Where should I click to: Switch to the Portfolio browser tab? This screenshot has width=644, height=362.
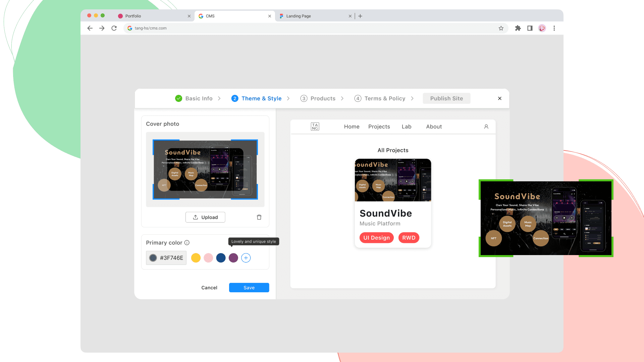[x=133, y=16]
